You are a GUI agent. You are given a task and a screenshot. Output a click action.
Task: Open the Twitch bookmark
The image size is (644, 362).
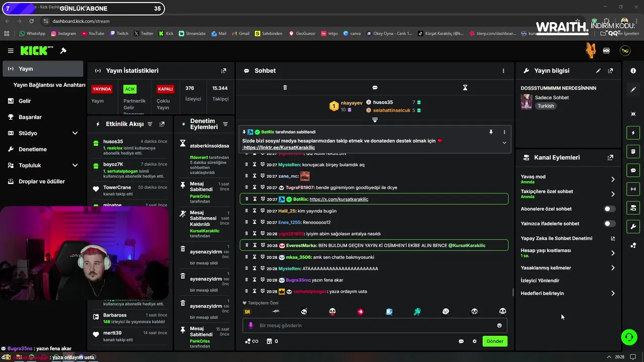point(119,34)
